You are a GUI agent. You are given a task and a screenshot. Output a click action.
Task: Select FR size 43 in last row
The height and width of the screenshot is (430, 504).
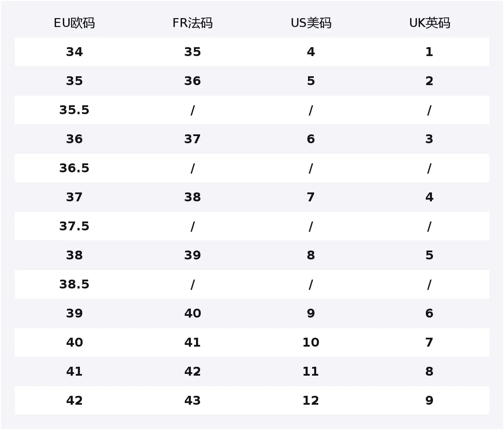click(x=193, y=401)
